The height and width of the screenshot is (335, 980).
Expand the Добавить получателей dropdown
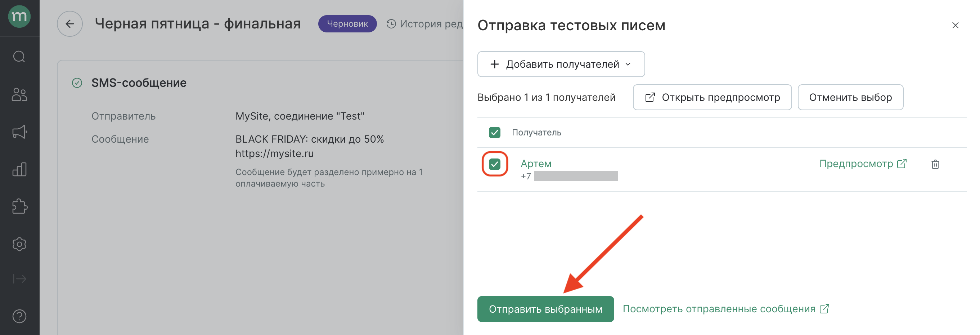pyautogui.click(x=561, y=64)
